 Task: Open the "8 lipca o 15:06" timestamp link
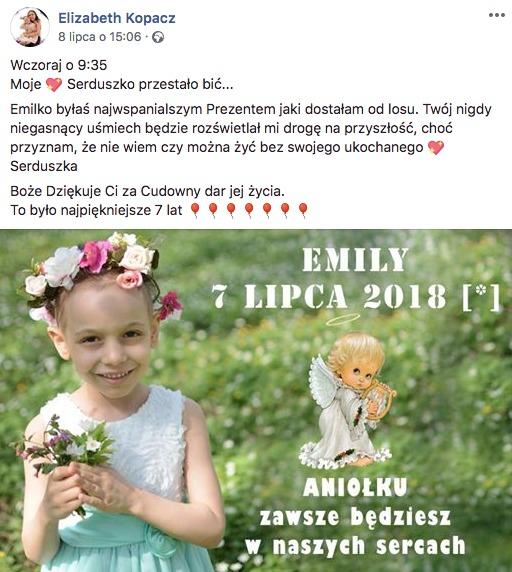(100, 37)
